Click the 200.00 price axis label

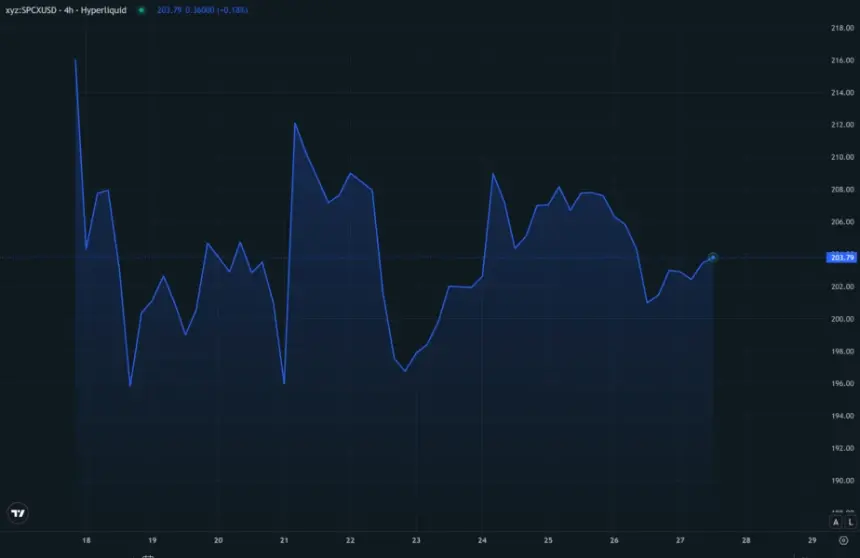[842, 319]
